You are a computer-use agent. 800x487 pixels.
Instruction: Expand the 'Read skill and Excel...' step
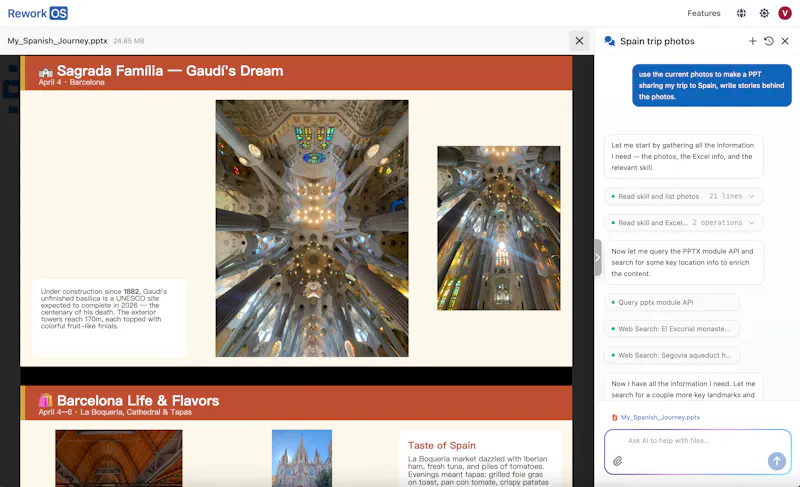point(684,223)
